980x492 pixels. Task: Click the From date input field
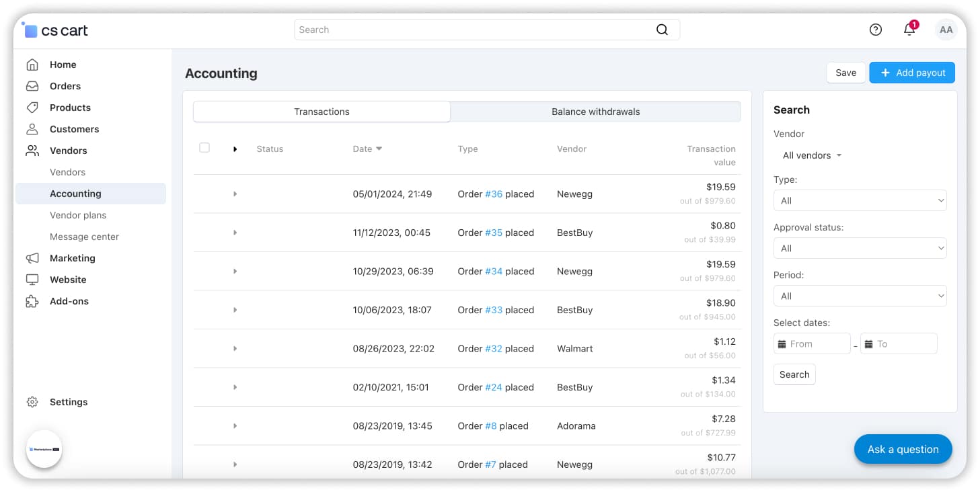(x=813, y=343)
